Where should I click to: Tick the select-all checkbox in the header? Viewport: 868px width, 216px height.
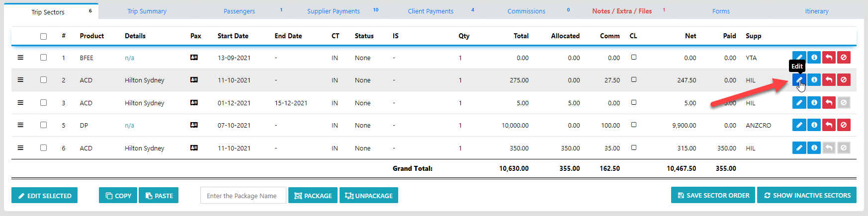43,36
